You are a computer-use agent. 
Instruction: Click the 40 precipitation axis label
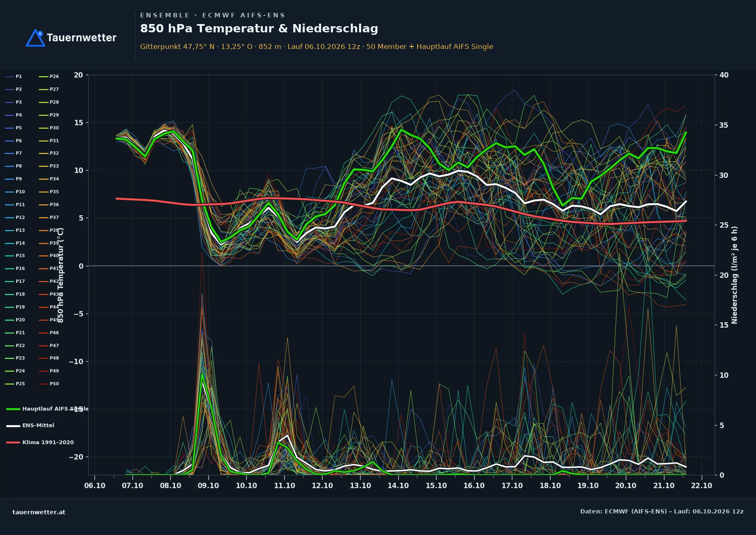[724, 75]
